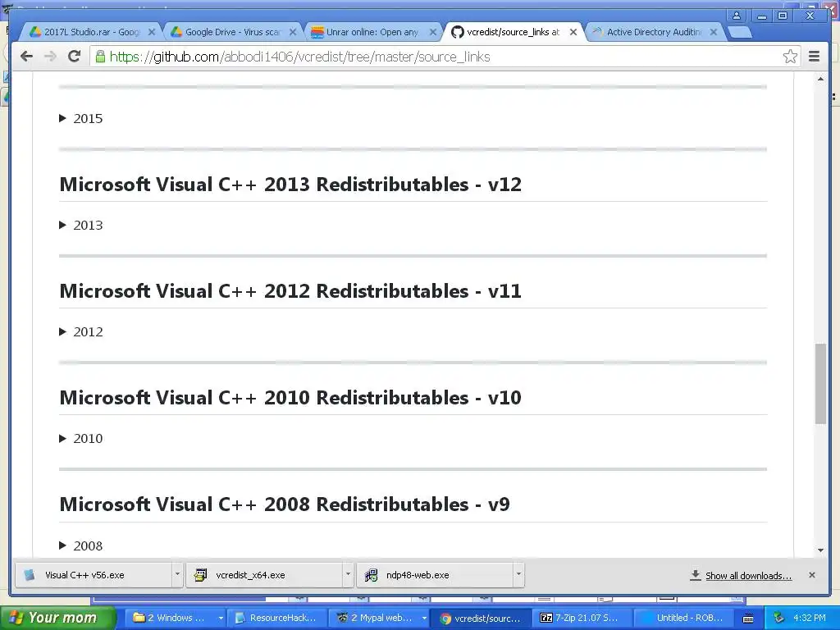This screenshot has width=840, height=630.
Task: Go back using browser back arrow
Action: coord(26,57)
